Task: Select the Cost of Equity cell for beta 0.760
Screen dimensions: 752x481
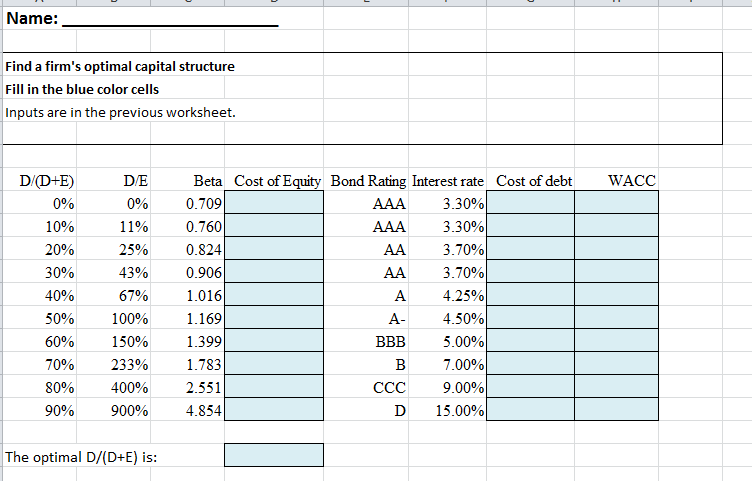Action: point(274,225)
